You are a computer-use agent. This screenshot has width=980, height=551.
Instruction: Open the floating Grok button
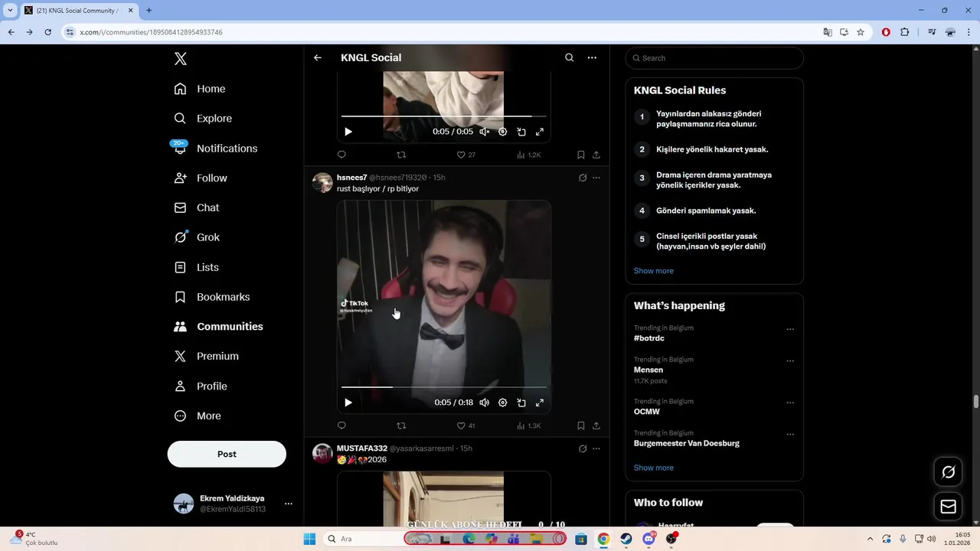(948, 472)
